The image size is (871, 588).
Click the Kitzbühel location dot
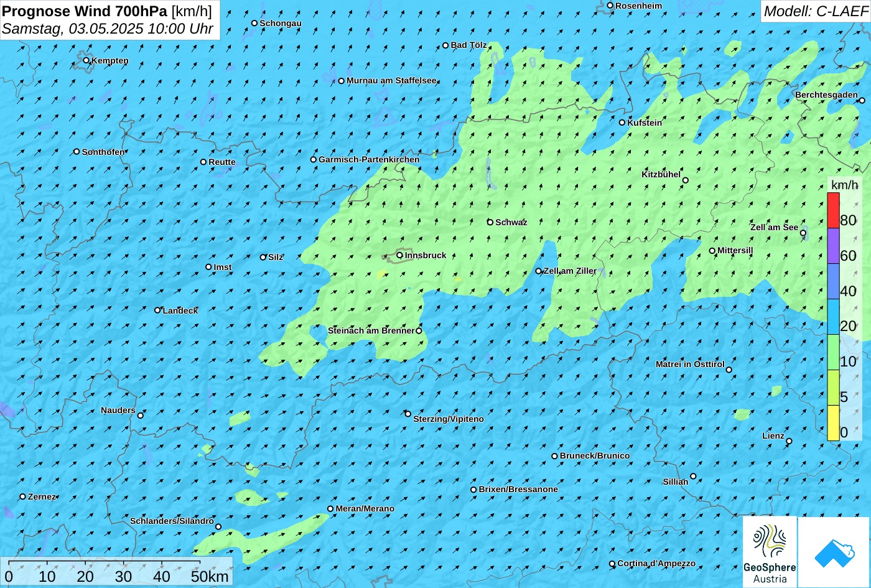pyautogui.click(x=686, y=180)
